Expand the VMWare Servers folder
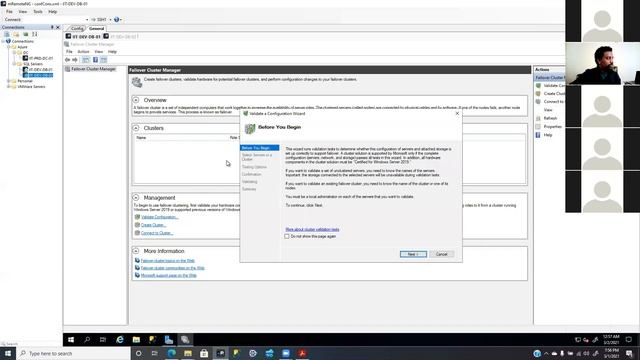The width and height of the screenshot is (640, 360). [x=9, y=87]
